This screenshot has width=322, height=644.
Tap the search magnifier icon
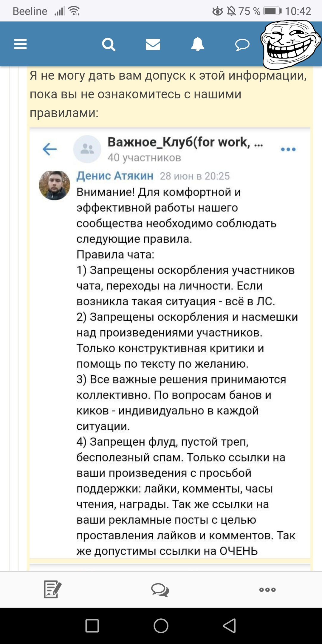pyautogui.click(x=109, y=45)
